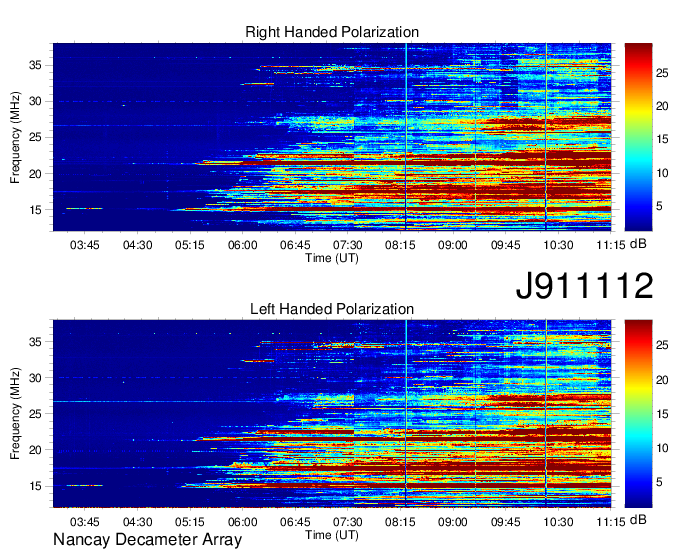Viewport: 680px width, 552px height.
Task: Click the Right Handed Polarization title
Action: point(332,32)
